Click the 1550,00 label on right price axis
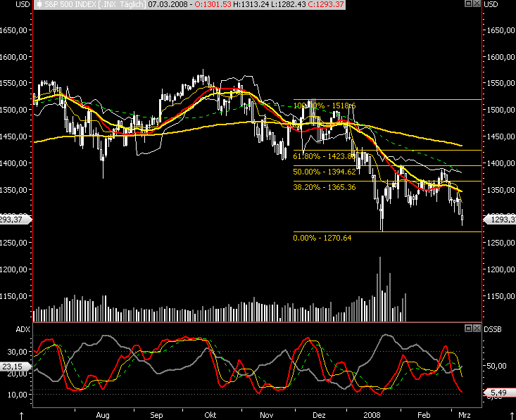Screen dimensions: 516x420 (x=501, y=83)
